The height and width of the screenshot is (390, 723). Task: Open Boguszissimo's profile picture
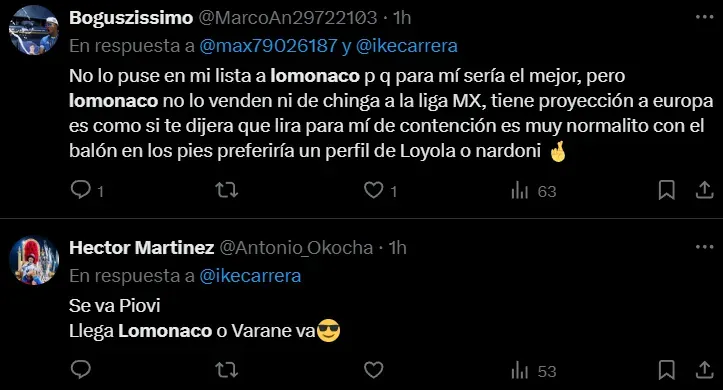34,30
